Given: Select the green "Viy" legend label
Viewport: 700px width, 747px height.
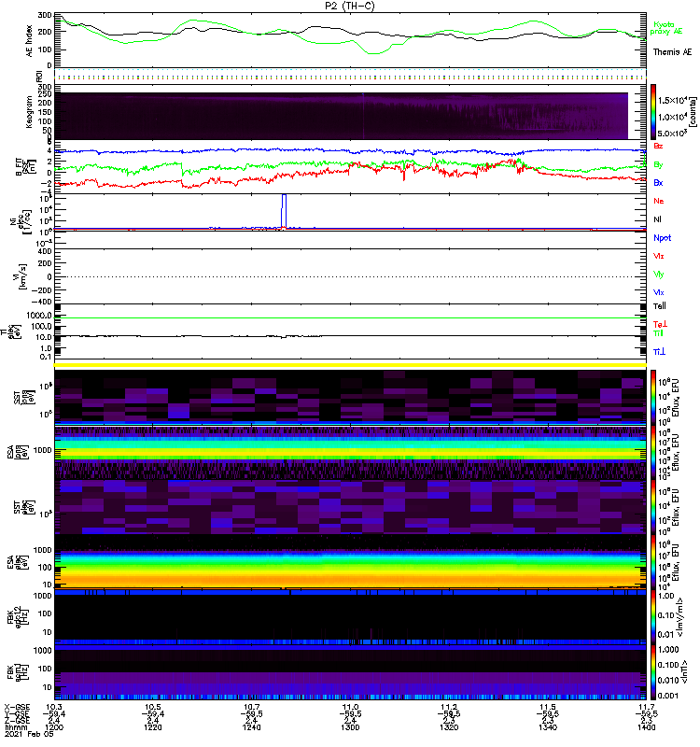Looking at the screenshot, I should point(658,275).
